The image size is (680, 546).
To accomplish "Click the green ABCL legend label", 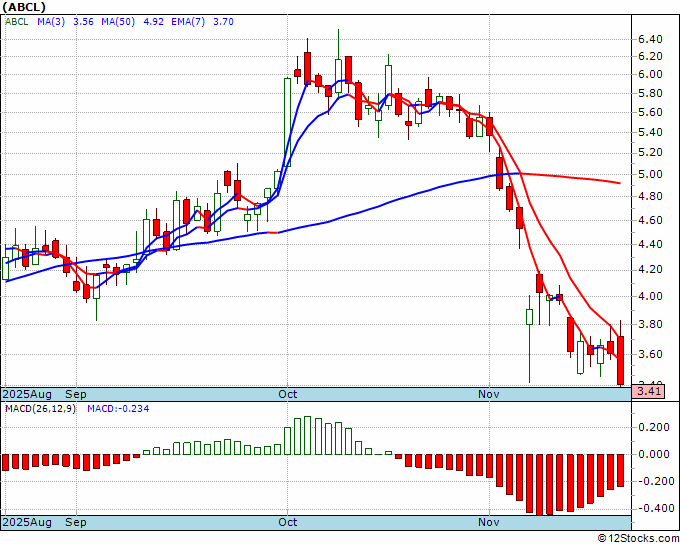I will (x=16, y=22).
